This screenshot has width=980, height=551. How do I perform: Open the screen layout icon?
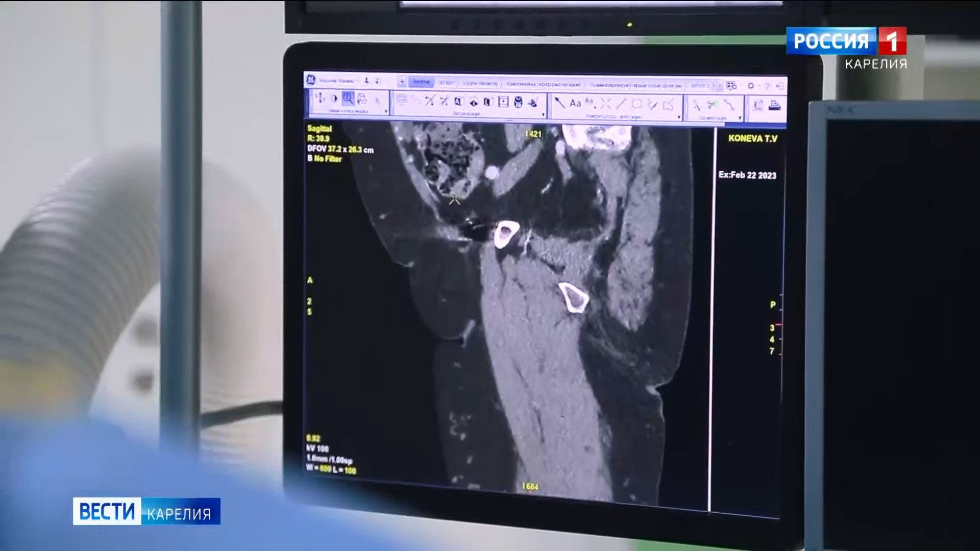pos(731,86)
